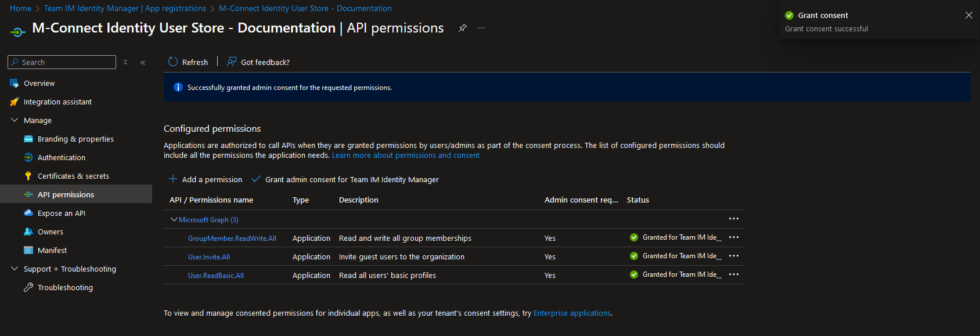Open User.Invite.All permission
The image size is (980, 336).
tap(209, 256)
